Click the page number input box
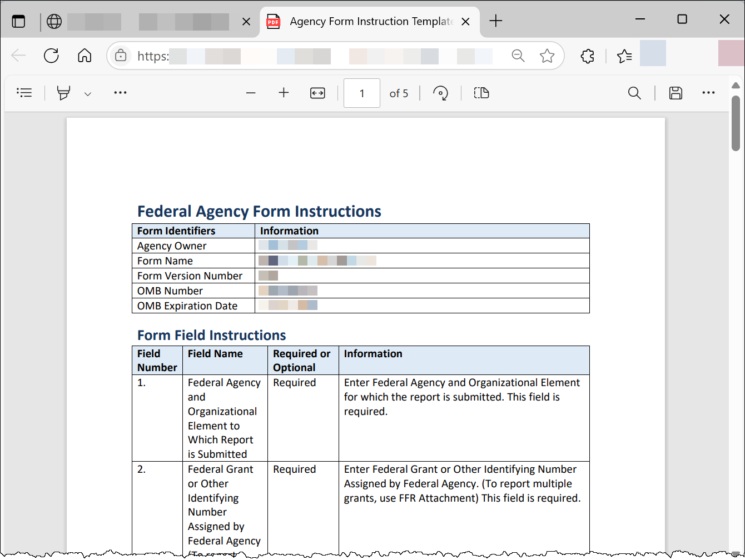The height and width of the screenshot is (560, 745). 362,93
